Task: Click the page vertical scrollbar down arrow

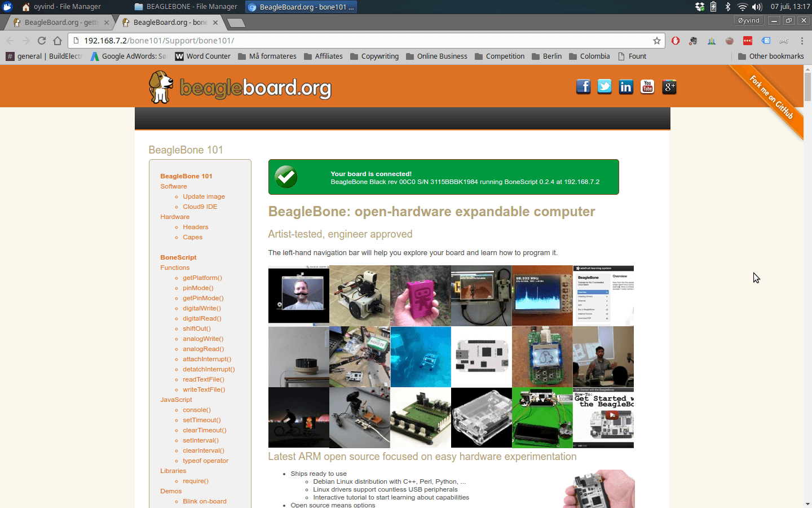Action: point(807,503)
